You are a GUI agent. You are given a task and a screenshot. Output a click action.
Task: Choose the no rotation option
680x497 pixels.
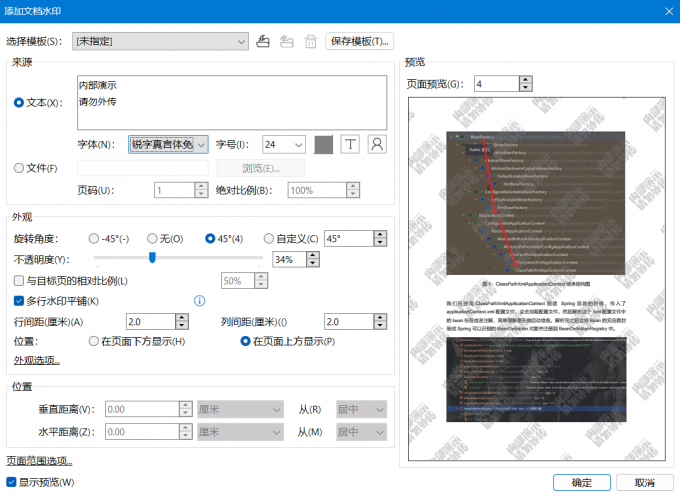tap(152, 239)
